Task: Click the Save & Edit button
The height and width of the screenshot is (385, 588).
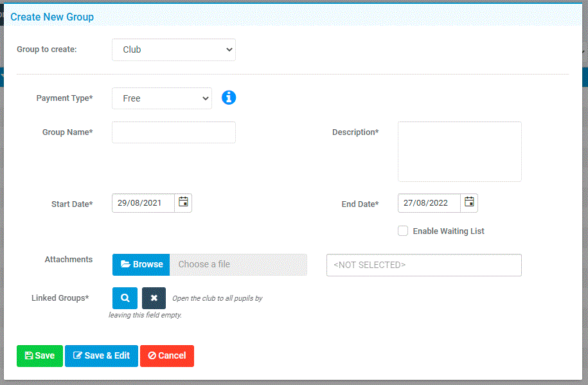Action: [102, 355]
